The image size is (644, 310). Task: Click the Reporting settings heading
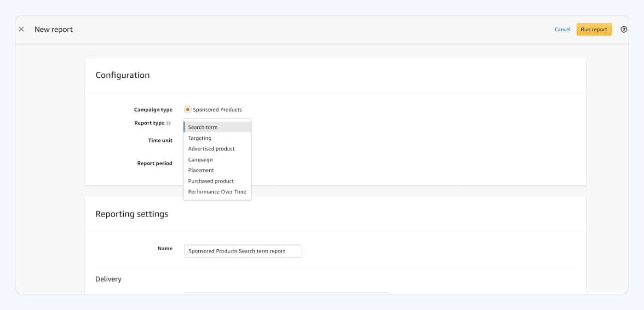(x=132, y=214)
